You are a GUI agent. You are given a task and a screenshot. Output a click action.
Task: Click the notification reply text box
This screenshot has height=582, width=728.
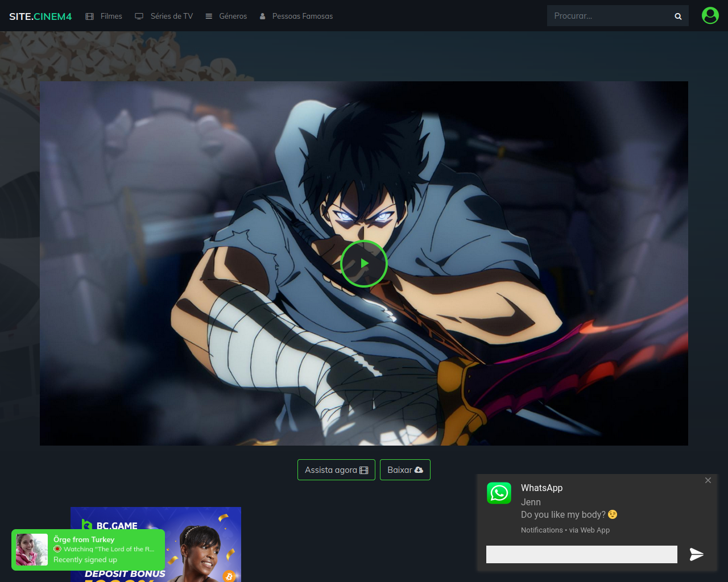click(x=582, y=554)
